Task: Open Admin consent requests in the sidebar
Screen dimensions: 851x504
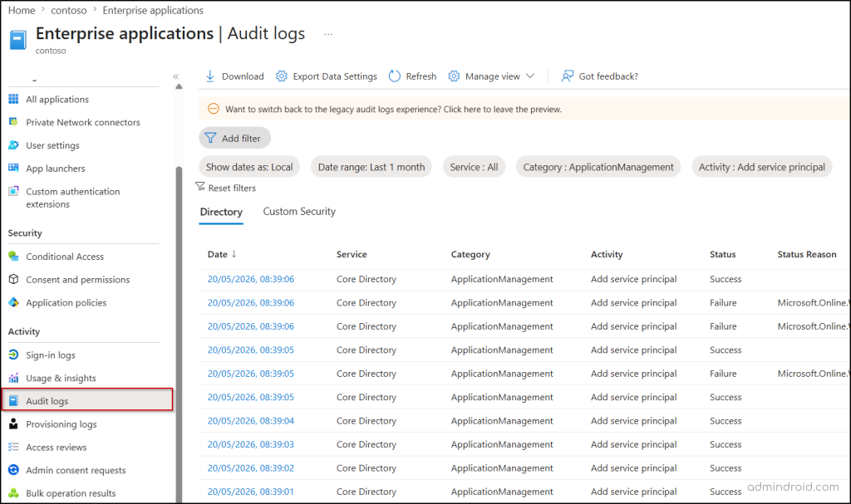Action: [x=76, y=470]
